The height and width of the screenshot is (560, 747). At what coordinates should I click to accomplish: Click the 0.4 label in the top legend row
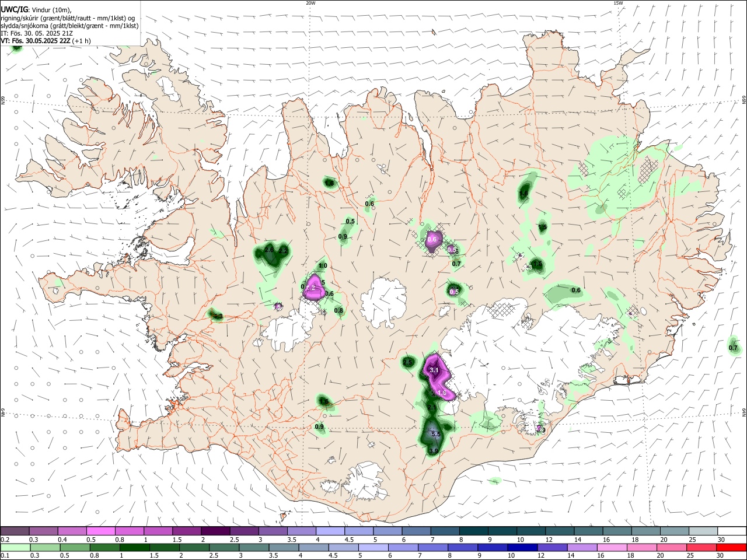(x=62, y=540)
